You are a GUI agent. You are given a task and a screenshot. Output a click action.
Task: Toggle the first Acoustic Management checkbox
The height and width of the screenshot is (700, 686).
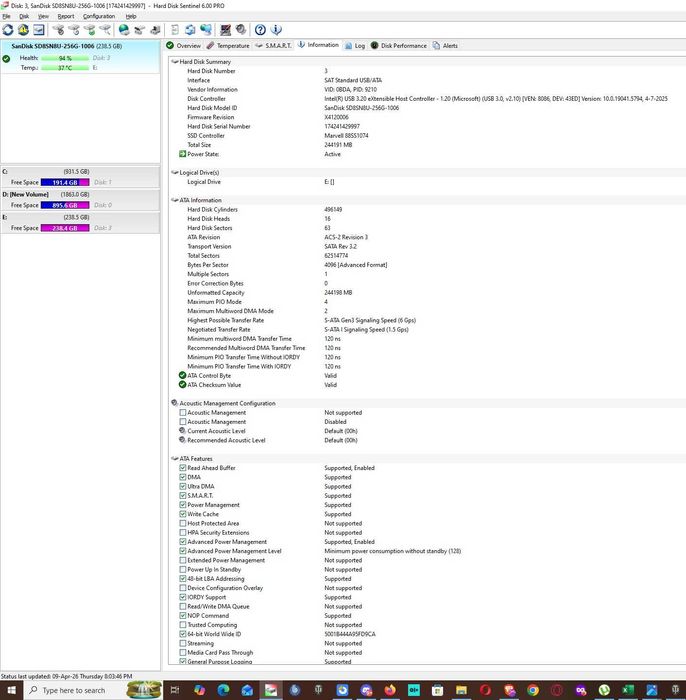click(183, 412)
